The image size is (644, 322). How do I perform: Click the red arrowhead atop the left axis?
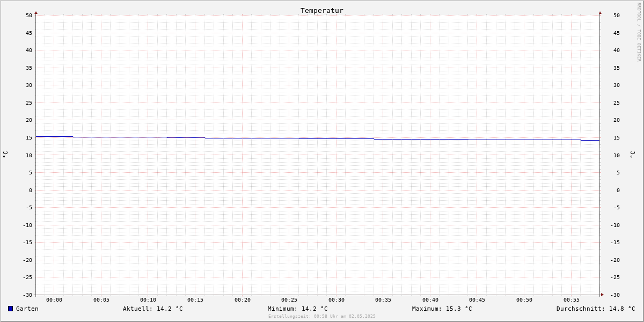36,12
